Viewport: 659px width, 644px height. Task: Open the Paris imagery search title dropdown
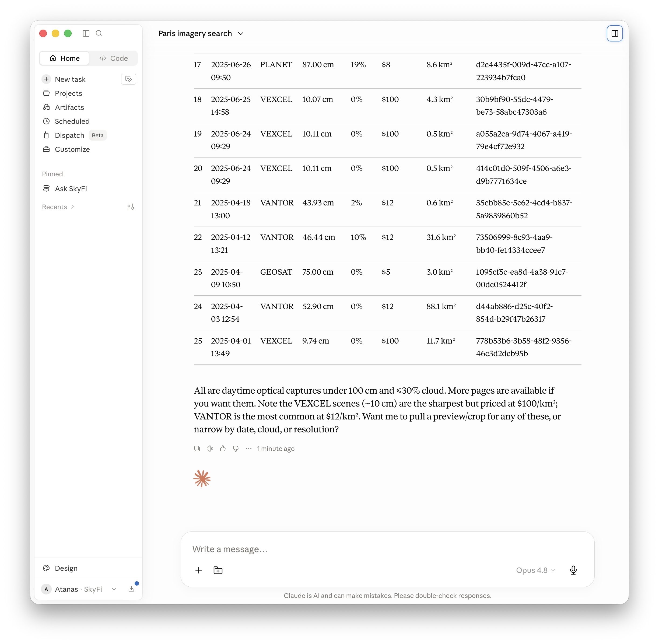[201, 33]
